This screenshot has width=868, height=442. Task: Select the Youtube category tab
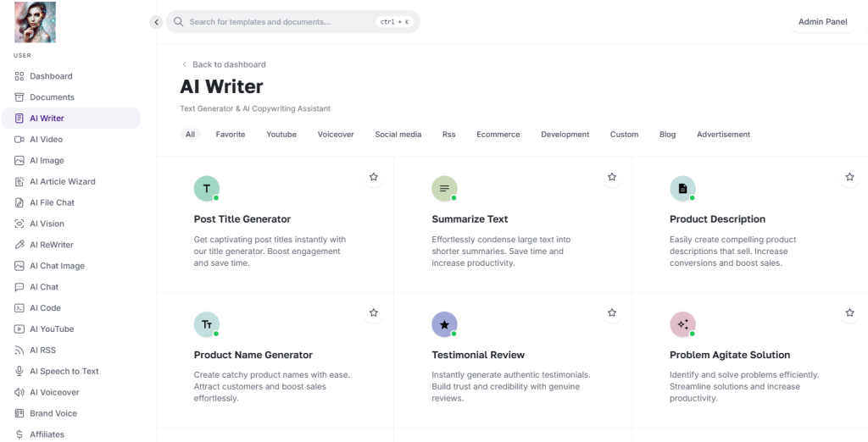[x=281, y=135]
